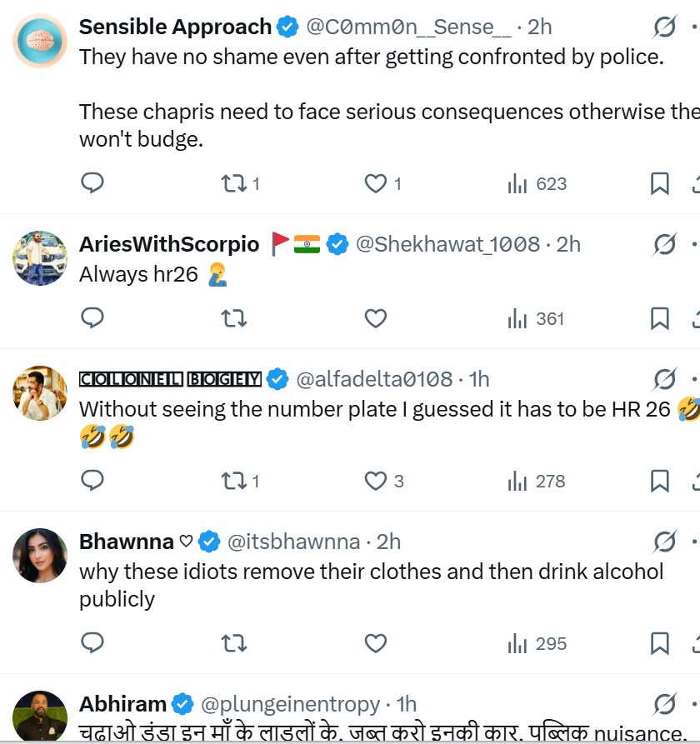Reply to AriesWithScorpio's tweet
The width and height of the screenshot is (700, 744).
point(92,318)
